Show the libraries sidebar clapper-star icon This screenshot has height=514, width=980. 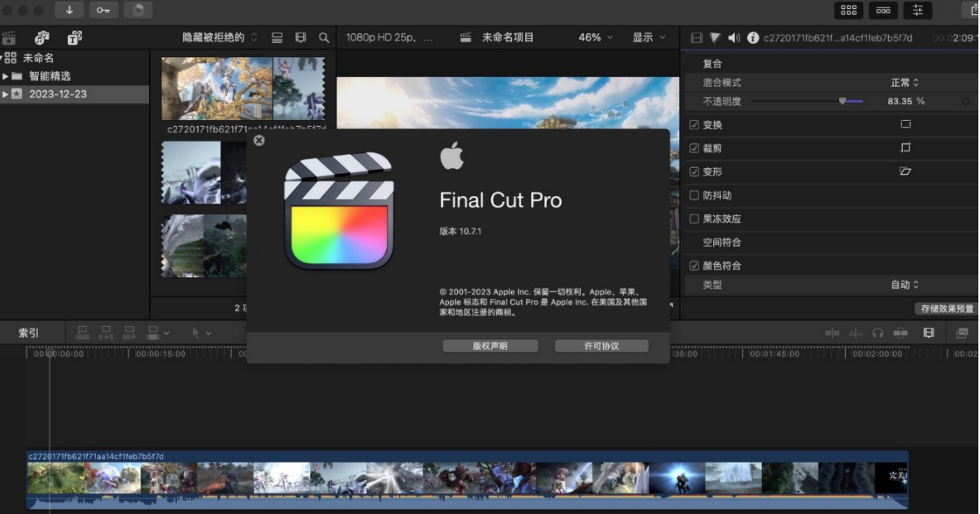9,38
